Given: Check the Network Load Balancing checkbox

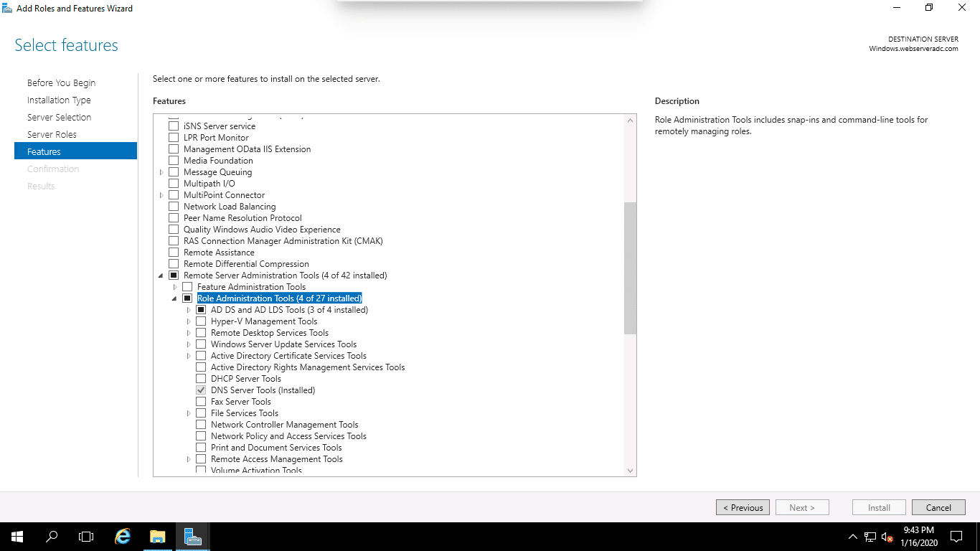Looking at the screenshot, I should tap(174, 207).
